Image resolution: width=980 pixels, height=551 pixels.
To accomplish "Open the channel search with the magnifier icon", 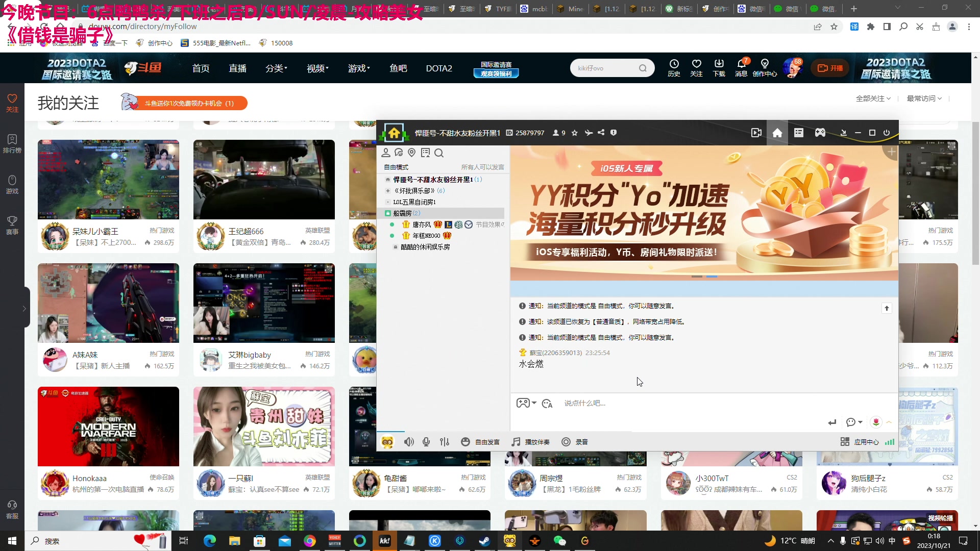I will [x=439, y=153].
